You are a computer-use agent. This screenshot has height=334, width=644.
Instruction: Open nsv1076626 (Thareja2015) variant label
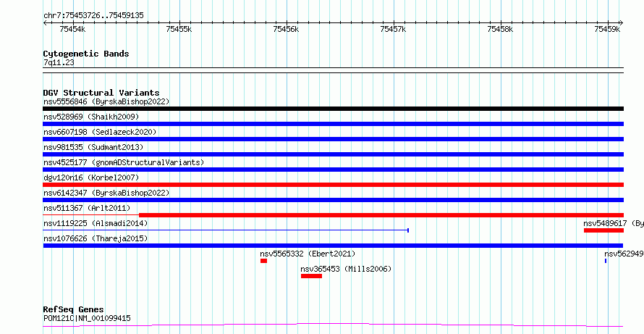pos(96,238)
